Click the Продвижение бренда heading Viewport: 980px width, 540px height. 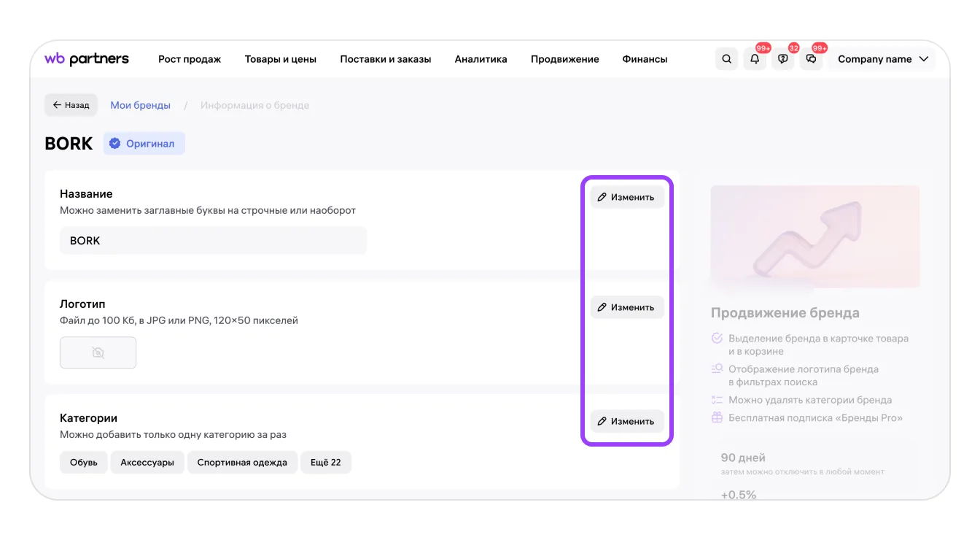785,313
